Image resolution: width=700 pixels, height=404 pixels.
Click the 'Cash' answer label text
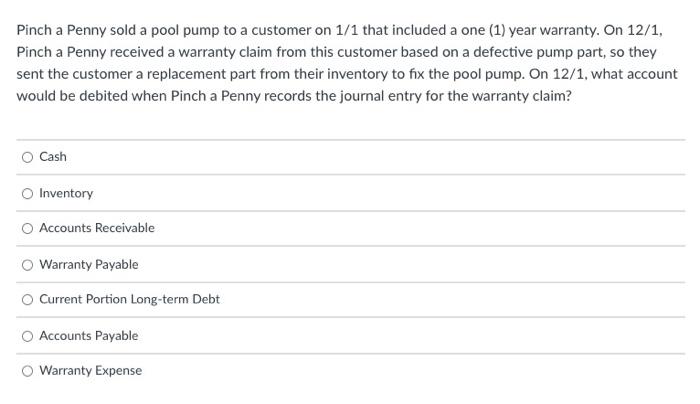click(53, 157)
